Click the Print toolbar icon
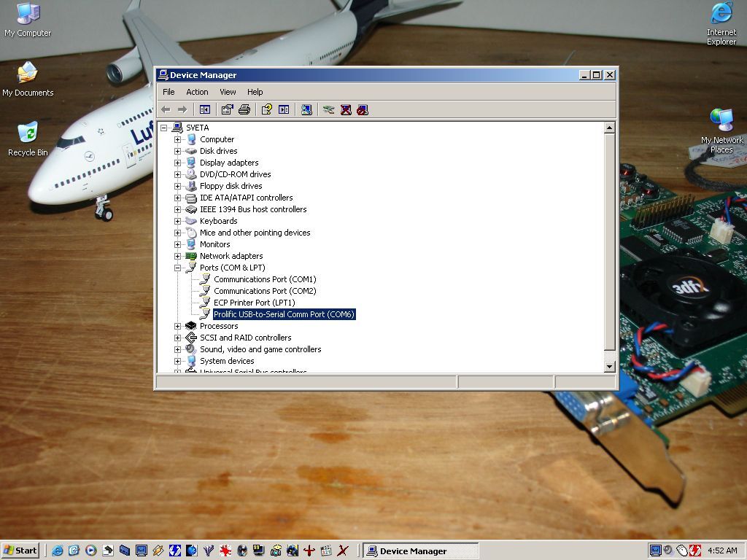 pyautogui.click(x=244, y=110)
